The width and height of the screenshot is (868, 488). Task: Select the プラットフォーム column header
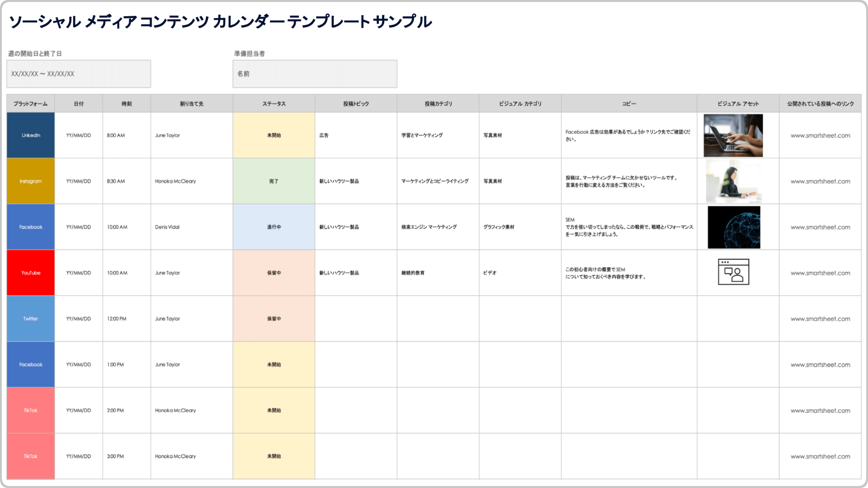click(x=31, y=103)
